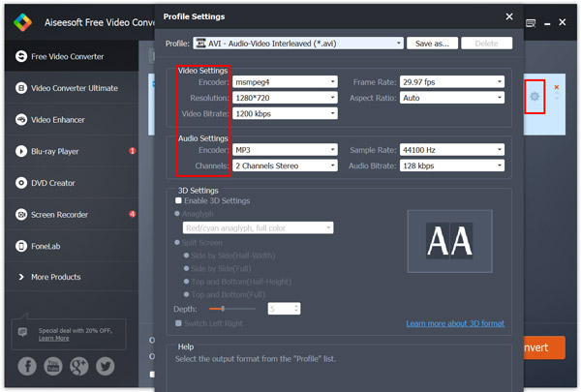Click the AA 3D preview thumbnail
Image resolution: width=581 pixels, height=392 pixels.
[450, 241]
